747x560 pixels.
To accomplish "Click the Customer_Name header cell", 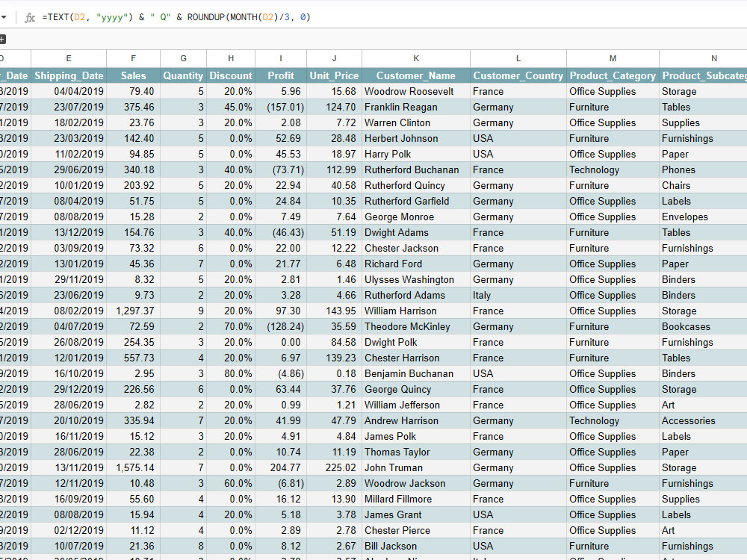I will pyautogui.click(x=416, y=75).
